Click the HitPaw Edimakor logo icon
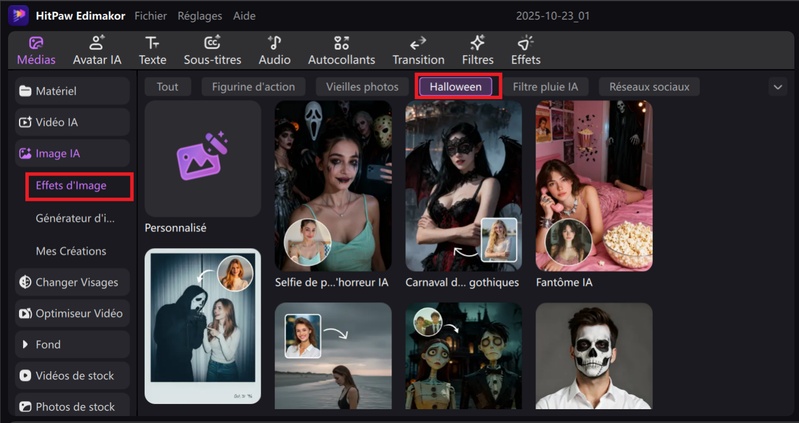Viewport: 799px width, 423px height. click(18, 15)
